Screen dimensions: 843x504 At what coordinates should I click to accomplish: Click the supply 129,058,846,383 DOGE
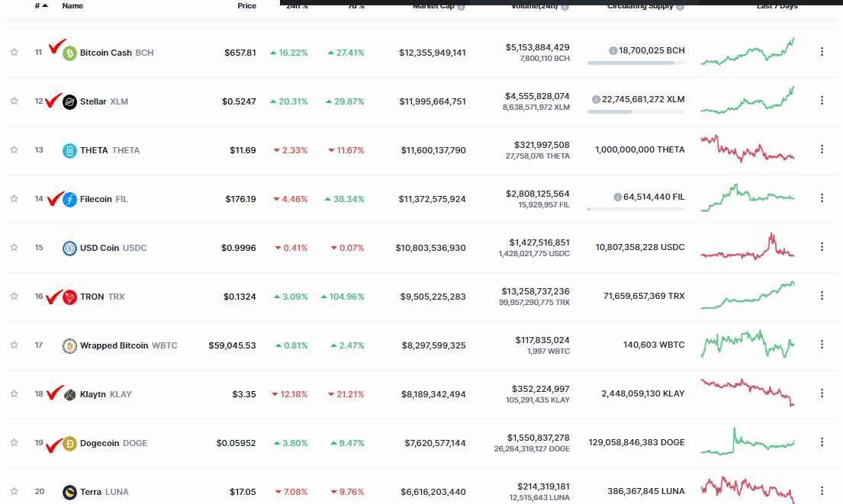coord(636,443)
